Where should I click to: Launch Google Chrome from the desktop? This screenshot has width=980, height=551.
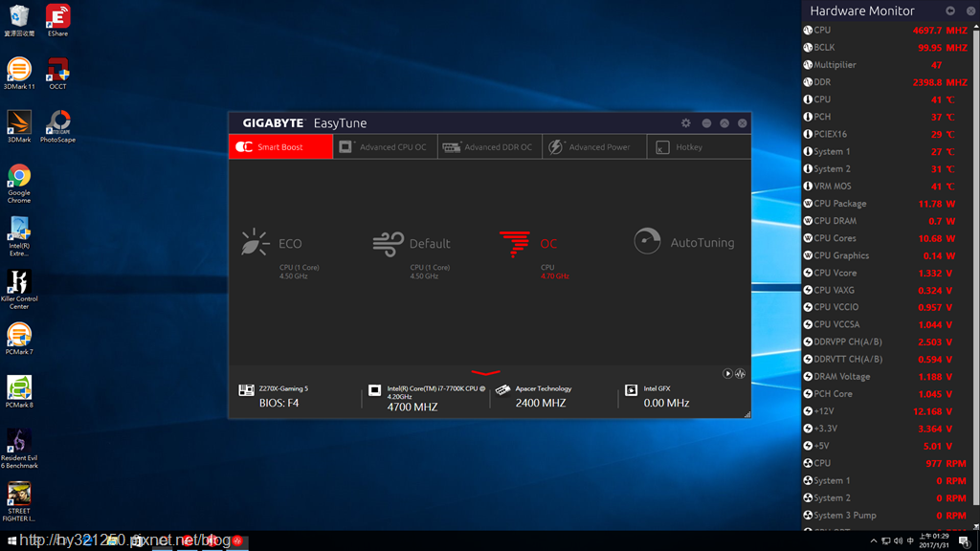click(x=19, y=183)
